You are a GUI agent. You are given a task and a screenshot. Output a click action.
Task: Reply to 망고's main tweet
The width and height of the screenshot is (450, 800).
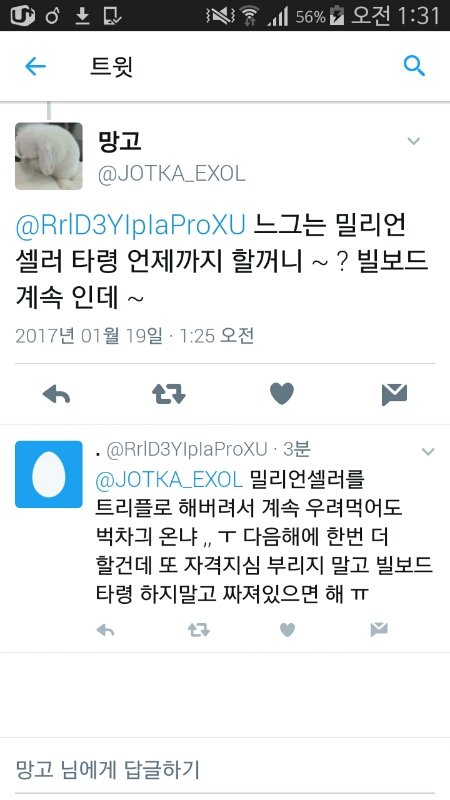click(56, 394)
